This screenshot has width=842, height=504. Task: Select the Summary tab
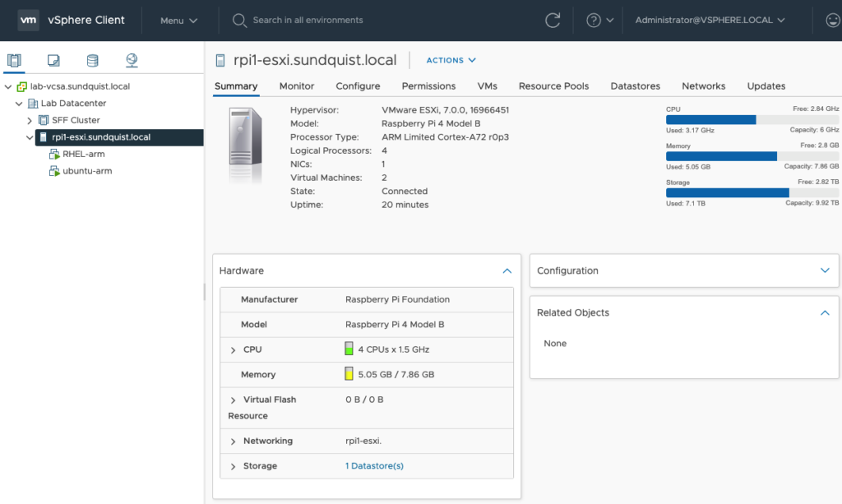[236, 86]
